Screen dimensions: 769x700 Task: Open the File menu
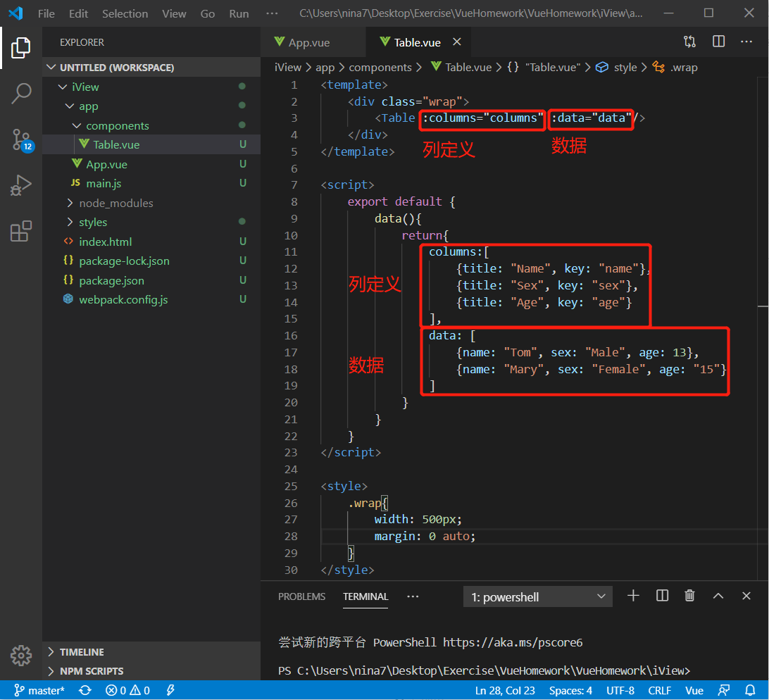(46, 13)
